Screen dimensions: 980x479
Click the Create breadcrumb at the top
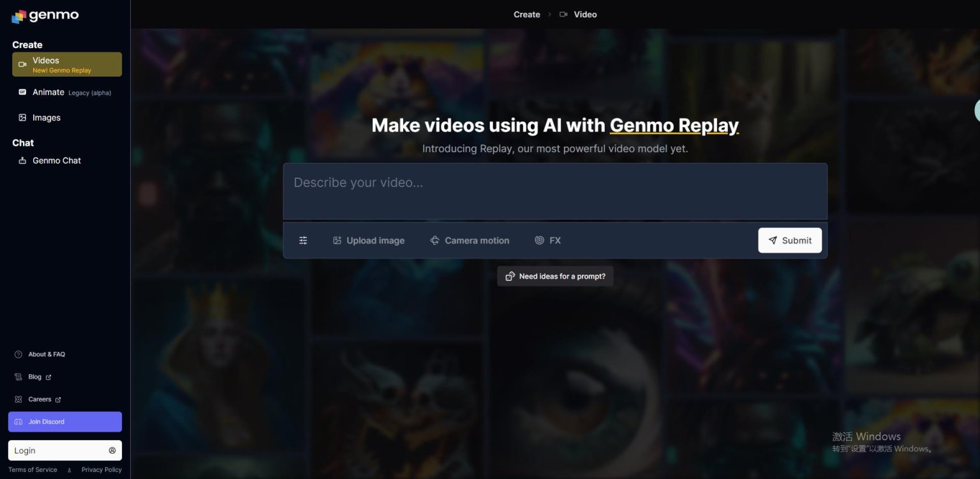coord(526,14)
